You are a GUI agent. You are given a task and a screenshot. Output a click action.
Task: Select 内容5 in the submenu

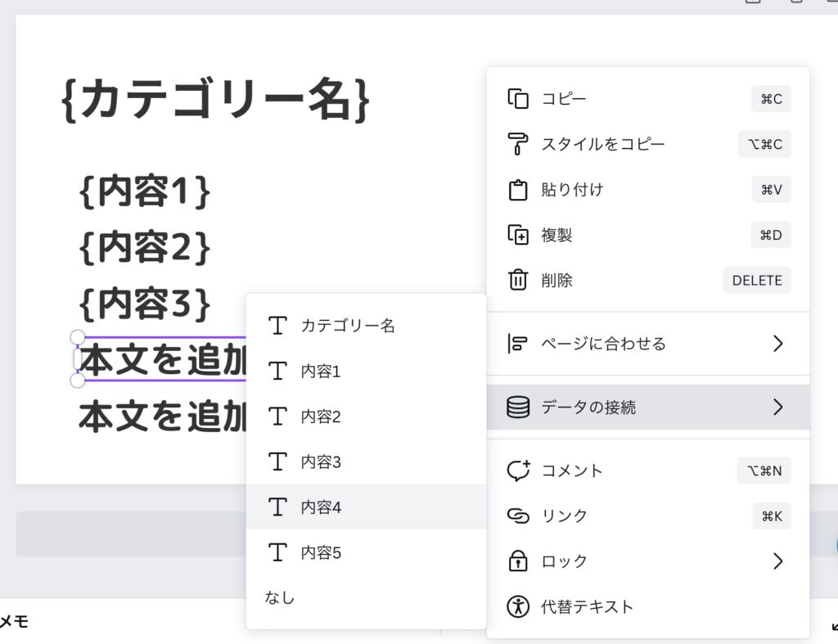coord(321,553)
